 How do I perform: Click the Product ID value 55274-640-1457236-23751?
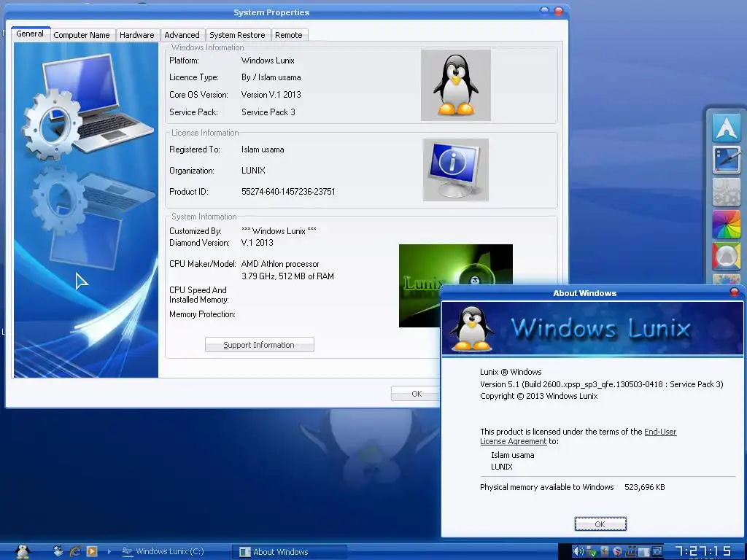pyautogui.click(x=288, y=192)
